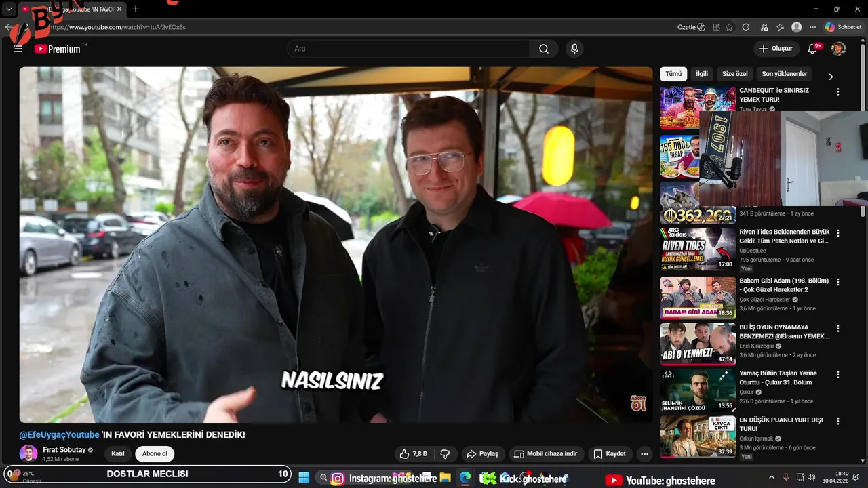The image size is (868, 488).
Task: Select the Tümü filter chip
Action: (x=673, y=74)
